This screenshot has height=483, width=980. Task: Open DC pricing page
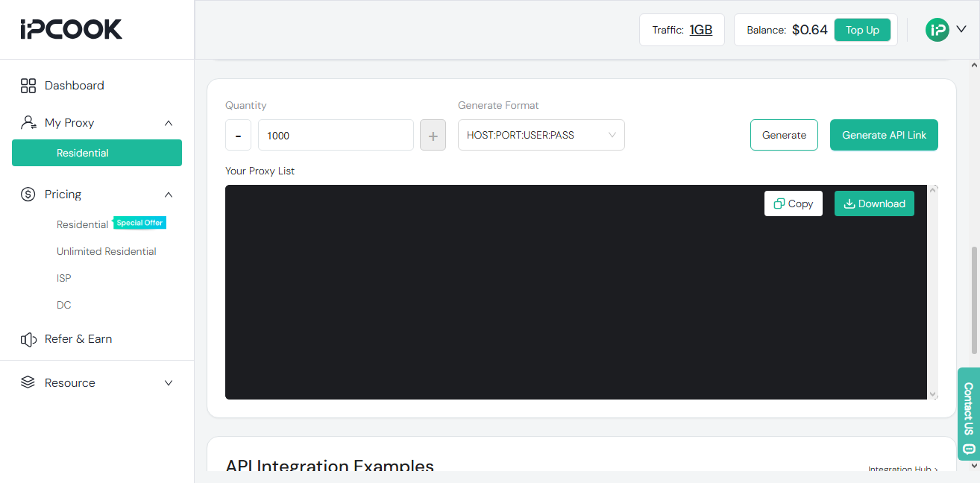pyautogui.click(x=64, y=305)
